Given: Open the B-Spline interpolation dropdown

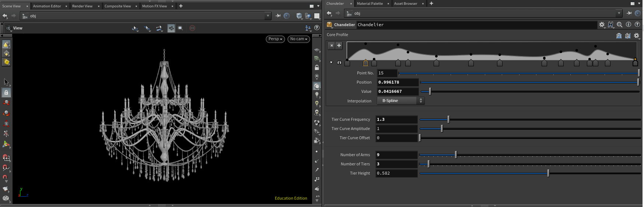Looking at the screenshot, I should point(401,101).
